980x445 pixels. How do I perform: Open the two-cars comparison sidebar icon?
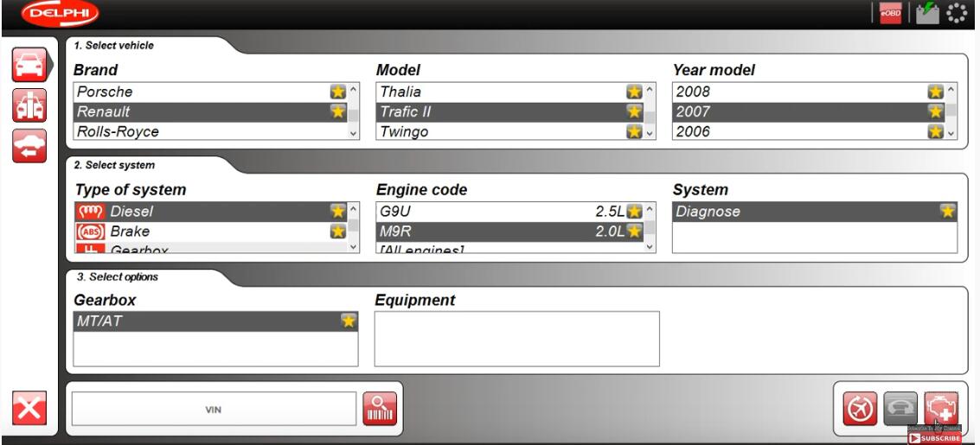(x=29, y=105)
